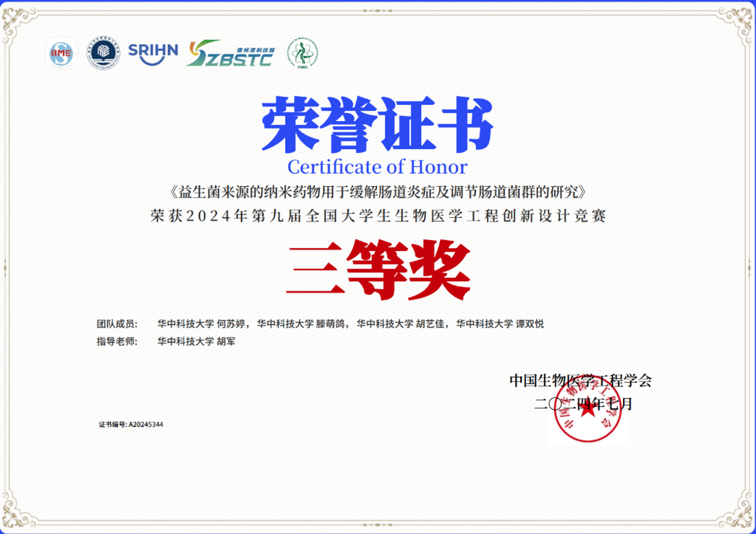Click the SRIHN logo

153,54
